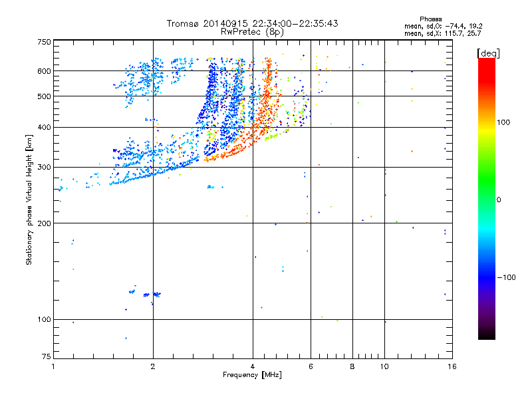
Task: Click the colorbar '-100' tick label
Action: (506, 277)
